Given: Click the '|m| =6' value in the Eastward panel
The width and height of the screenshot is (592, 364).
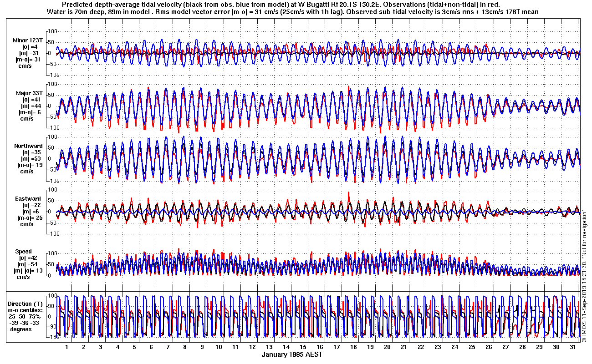Looking at the screenshot, I should (x=31, y=212).
